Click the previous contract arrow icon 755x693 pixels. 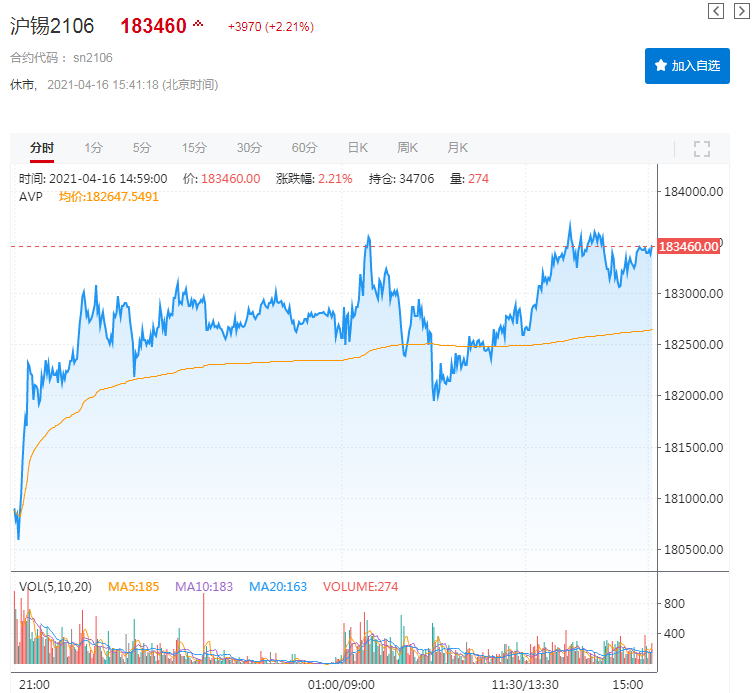715,11
